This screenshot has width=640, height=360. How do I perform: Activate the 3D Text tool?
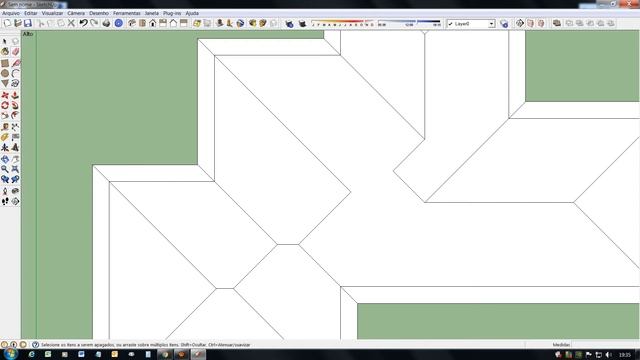click(x=15, y=147)
